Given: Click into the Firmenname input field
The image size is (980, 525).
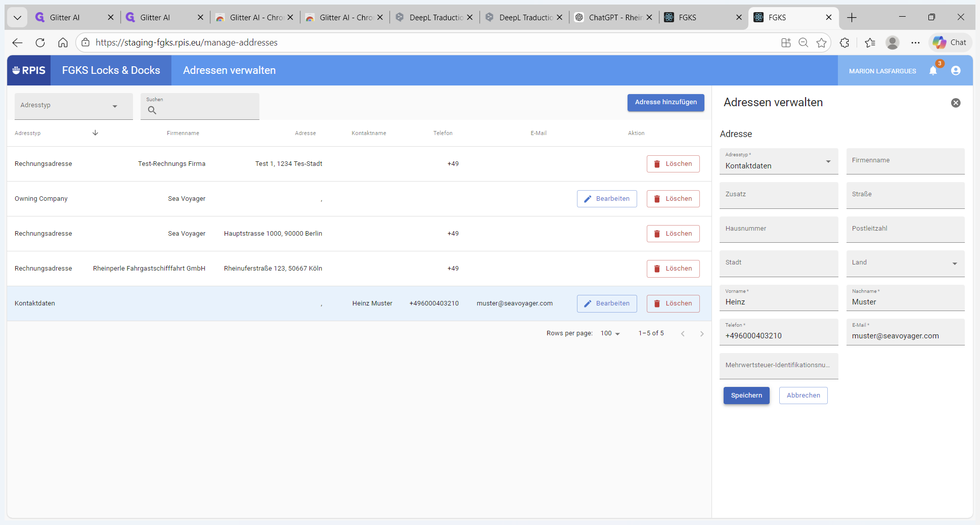Looking at the screenshot, I should click(x=905, y=162).
